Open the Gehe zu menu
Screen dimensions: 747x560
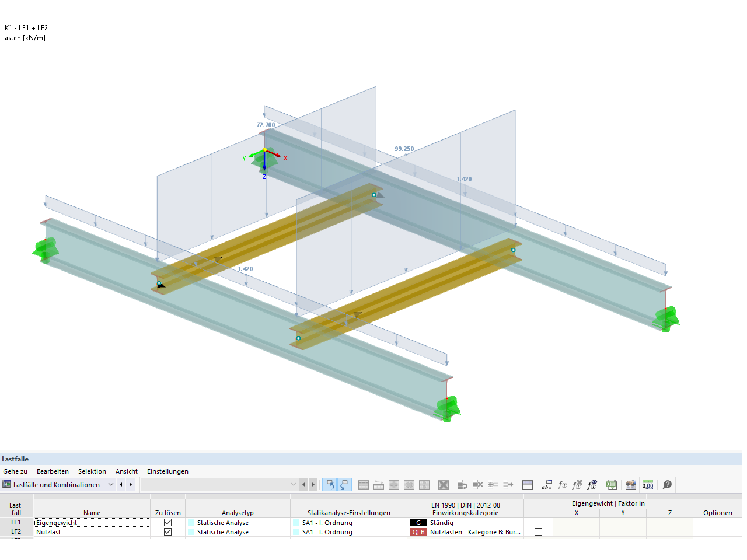[15, 471]
